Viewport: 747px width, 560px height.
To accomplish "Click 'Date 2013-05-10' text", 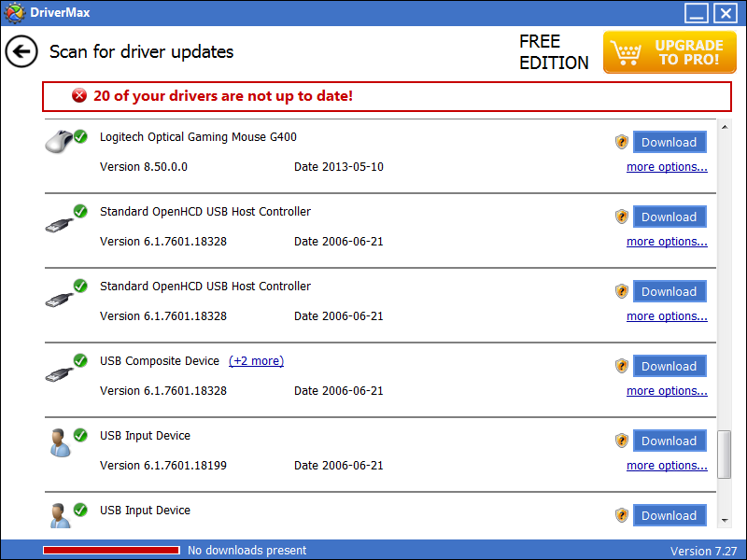I will (x=339, y=167).
